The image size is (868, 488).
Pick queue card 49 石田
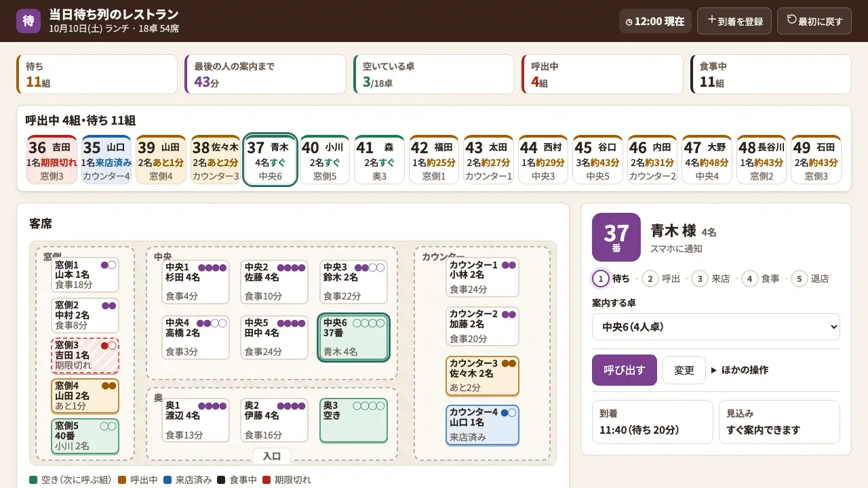(x=816, y=159)
